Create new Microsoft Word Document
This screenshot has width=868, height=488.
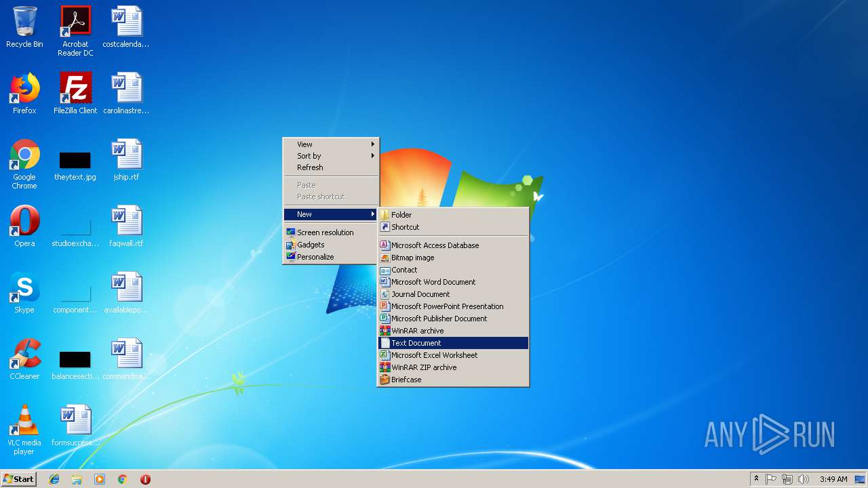tap(453, 282)
